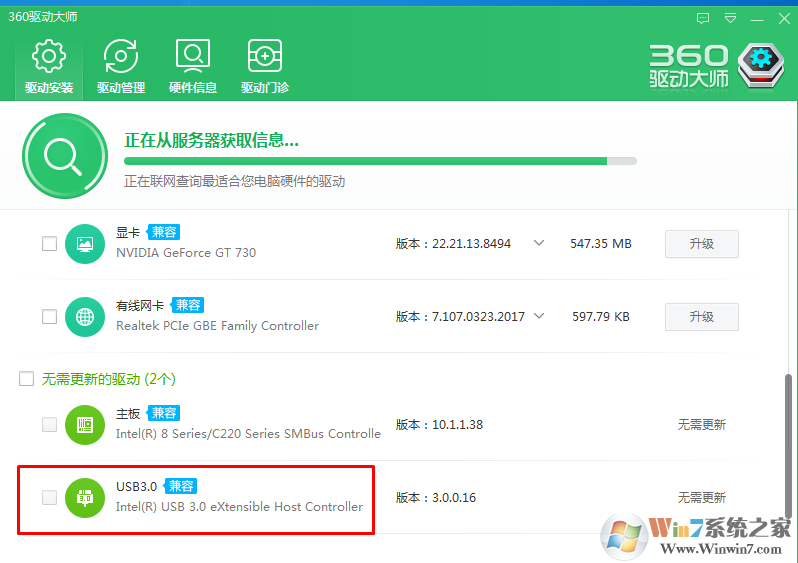The image size is (798, 563).
Task: Click the scan progress bar
Action: [x=380, y=161]
